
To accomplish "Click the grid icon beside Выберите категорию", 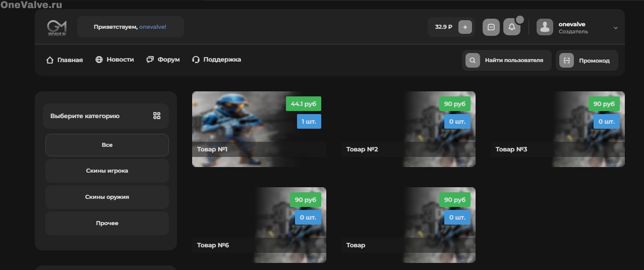I will 157,116.
